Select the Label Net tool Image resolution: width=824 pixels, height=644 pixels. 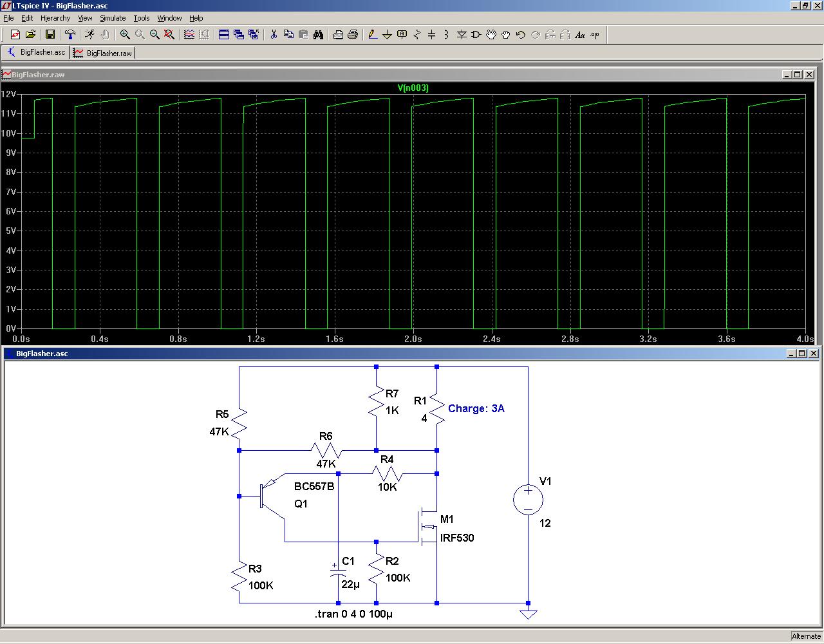coord(402,35)
